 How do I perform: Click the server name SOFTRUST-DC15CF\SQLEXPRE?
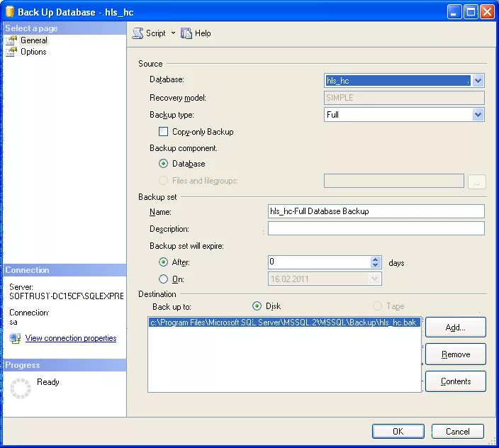coord(66,296)
